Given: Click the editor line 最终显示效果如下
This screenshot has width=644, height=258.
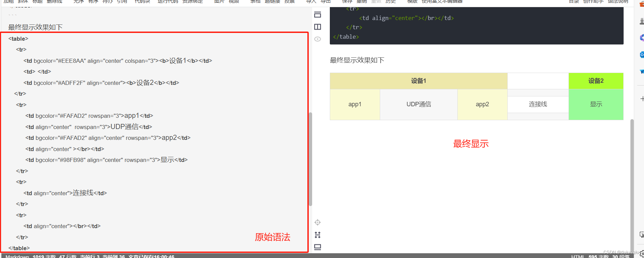Looking at the screenshot, I should [x=35, y=27].
